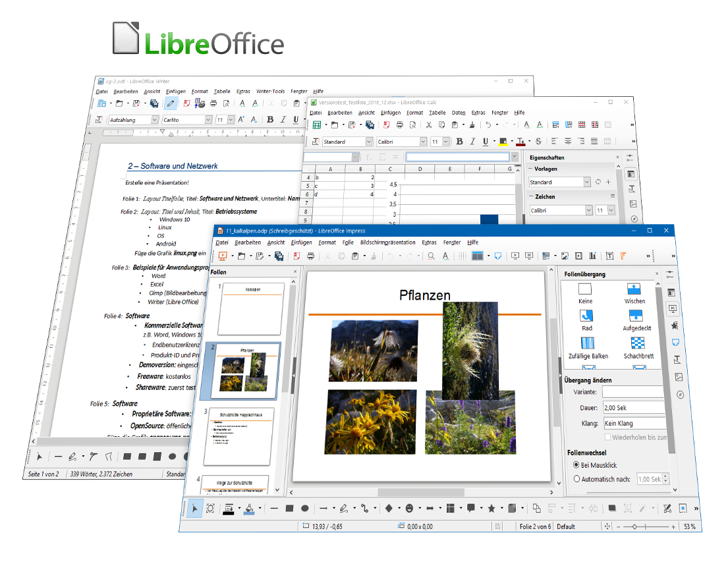Select the Callout shapes tool in Impress
Viewport: 728px width, 562px height.
pyautogui.click(x=471, y=509)
